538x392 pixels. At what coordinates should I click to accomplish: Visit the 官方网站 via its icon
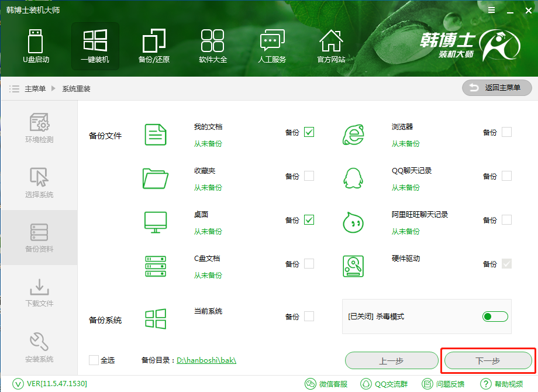[x=330, y=46]
